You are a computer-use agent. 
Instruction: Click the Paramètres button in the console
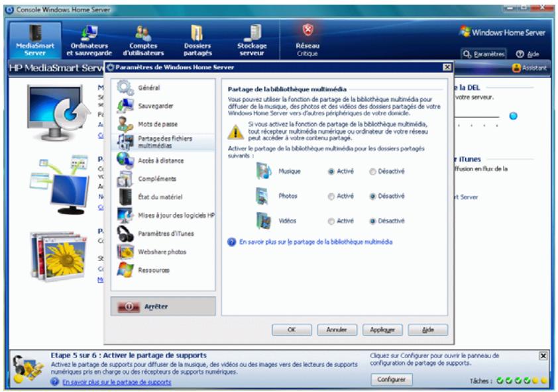(484, 54)
